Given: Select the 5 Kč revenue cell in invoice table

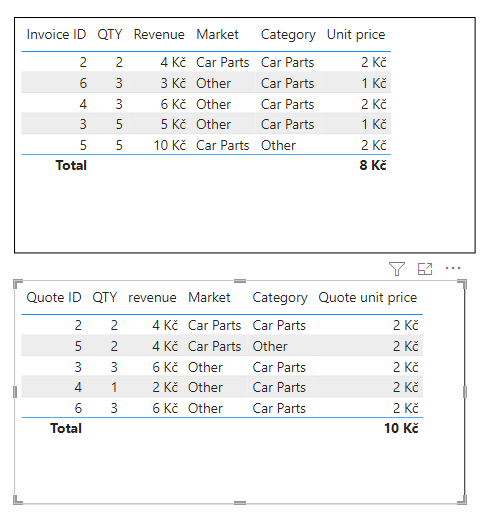Looking at the screenshot, I should (x=173, y=124).
